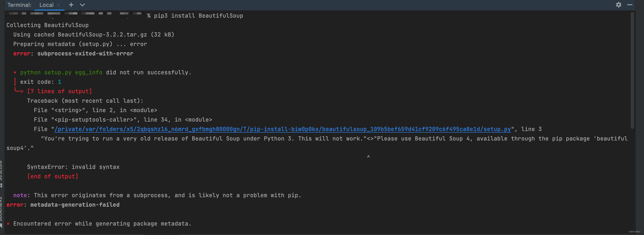The height and width of the screenshot is (235, 644).
Task: Select the SyntaxError: invalid syntax line
Action: pos(73,167)
